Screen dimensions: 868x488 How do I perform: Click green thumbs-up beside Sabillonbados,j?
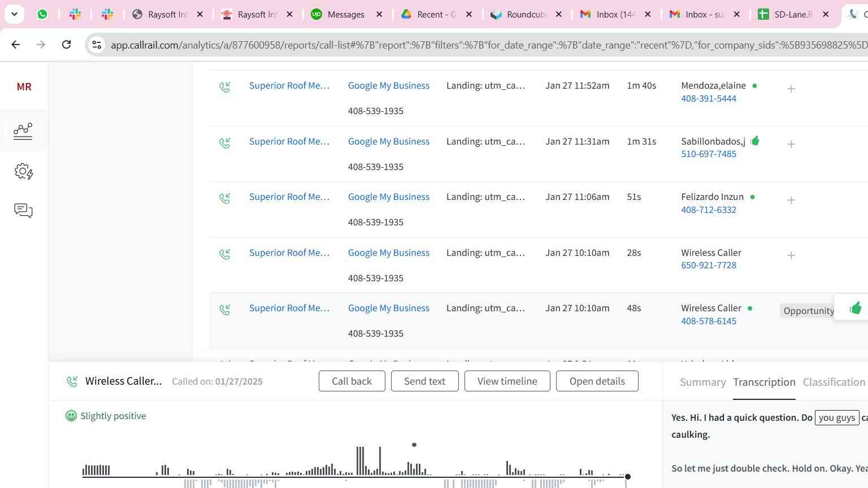tap(755, 141)
